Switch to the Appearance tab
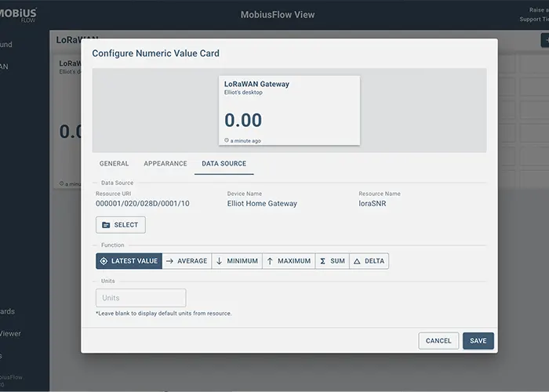The image size is (549, 392). tap(165, 163)
